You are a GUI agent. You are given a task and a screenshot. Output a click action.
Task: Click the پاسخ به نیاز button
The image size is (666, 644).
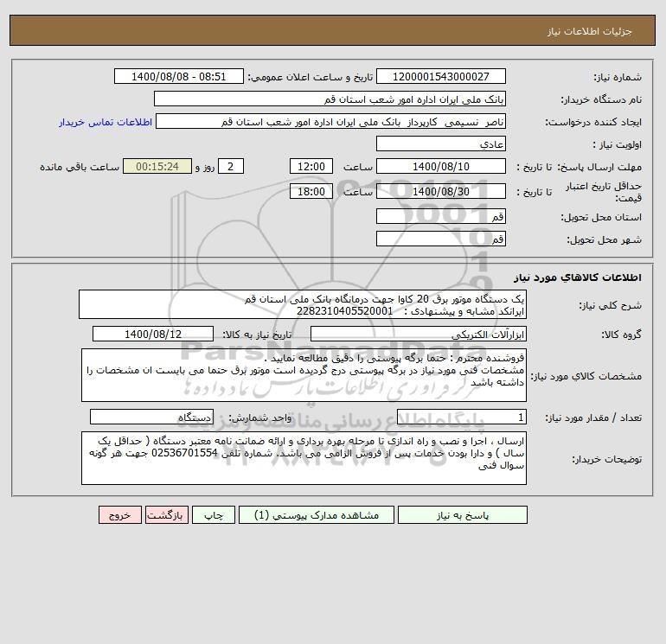tap(462, 515)
